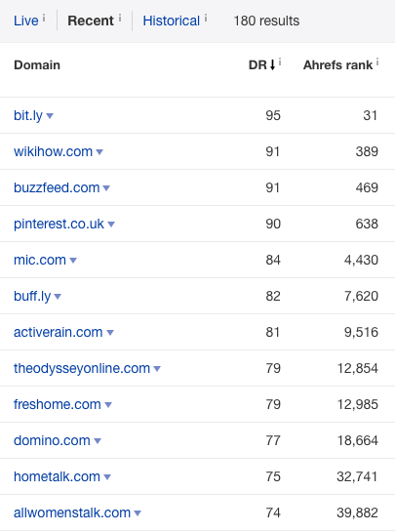Open the allwomenstalk.com domain link
The height and width of the screenshot is (532, 395).
[x=72, y=512]
